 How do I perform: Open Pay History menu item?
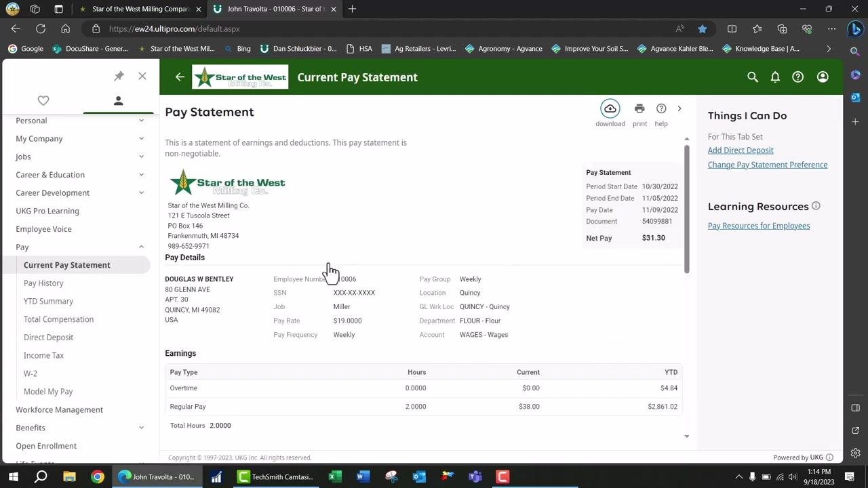click(43, 283)
